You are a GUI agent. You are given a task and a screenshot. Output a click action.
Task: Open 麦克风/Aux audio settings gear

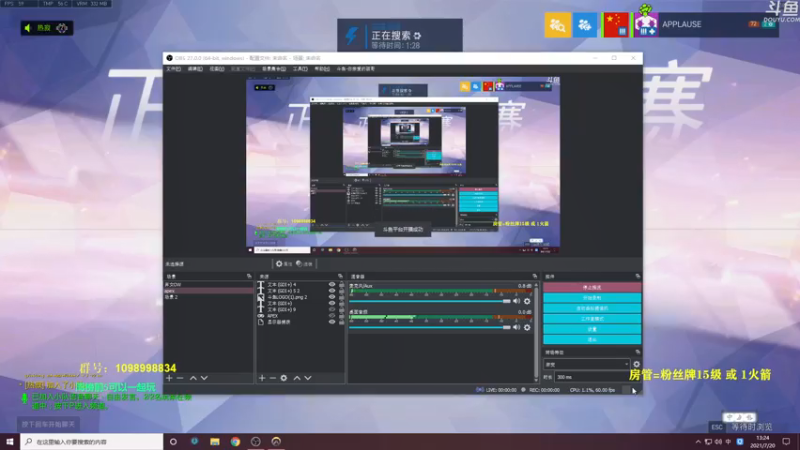[527, 301]
